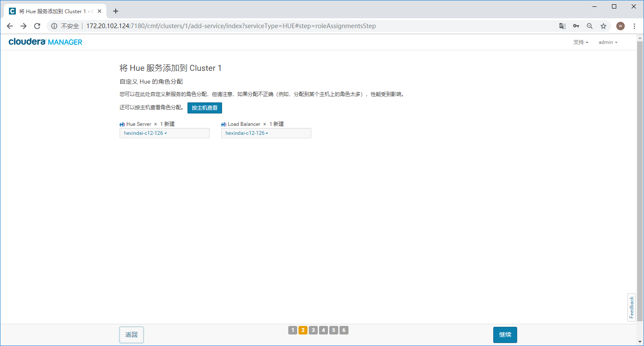
Task: Open the Chrome profile avatar
Action: point(621,26)
